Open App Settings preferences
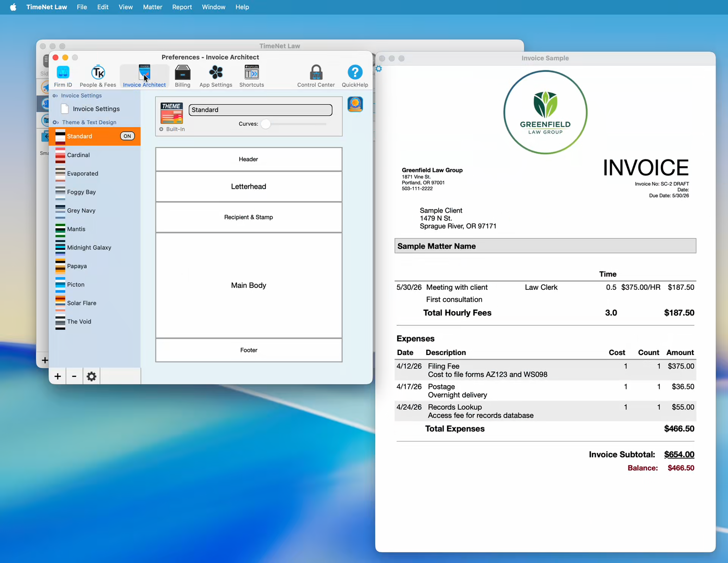Screen dimensions: 728x563 [216, 76]
